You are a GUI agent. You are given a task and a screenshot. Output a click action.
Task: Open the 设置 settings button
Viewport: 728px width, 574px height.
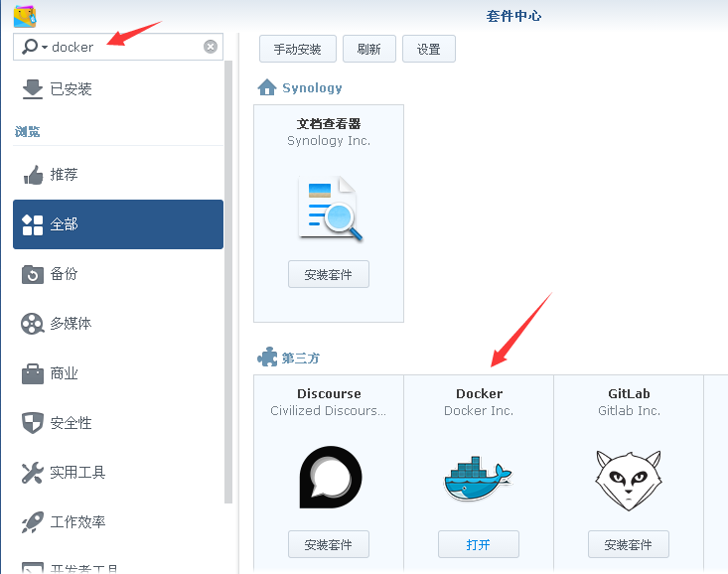pyautogui.click(x=428, y=49)
